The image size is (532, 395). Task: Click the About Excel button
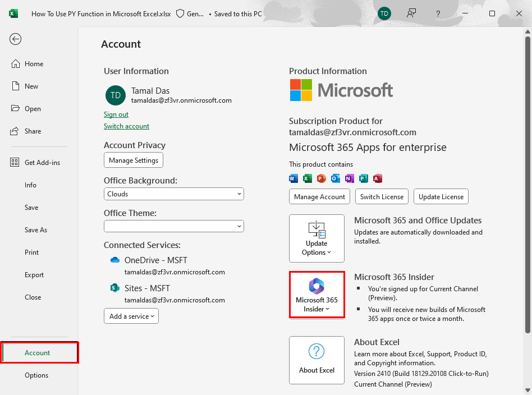(x=317, y=360)
